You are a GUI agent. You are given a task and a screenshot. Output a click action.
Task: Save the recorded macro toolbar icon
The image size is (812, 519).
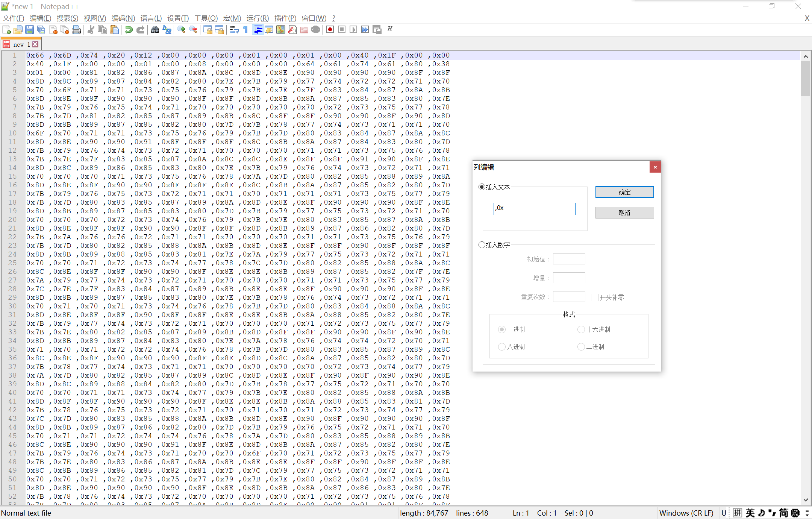tap(377, 30)
